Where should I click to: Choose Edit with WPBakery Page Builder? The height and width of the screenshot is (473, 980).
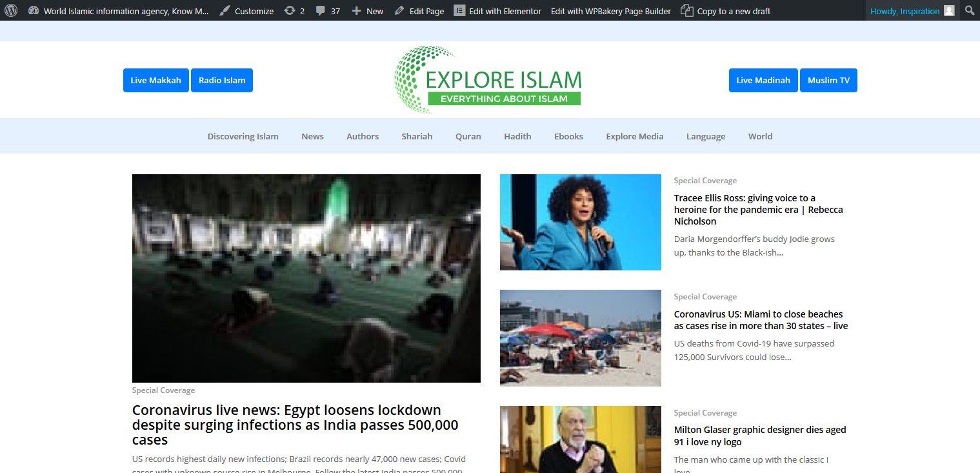611,11
